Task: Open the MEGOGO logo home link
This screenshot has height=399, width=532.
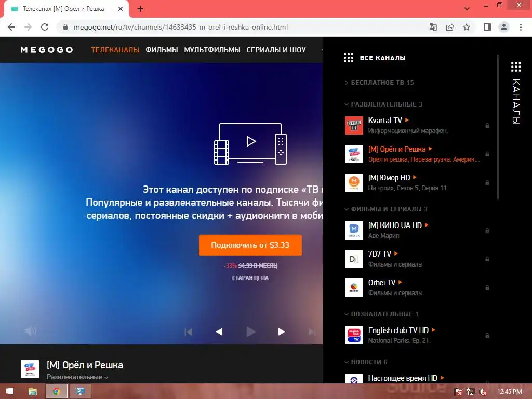Action: (47, 50)
